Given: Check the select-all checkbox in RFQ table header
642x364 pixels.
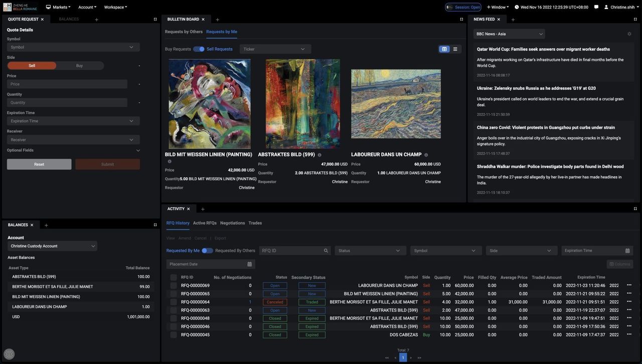Looking at the screenshot, I should click(174, 277).
